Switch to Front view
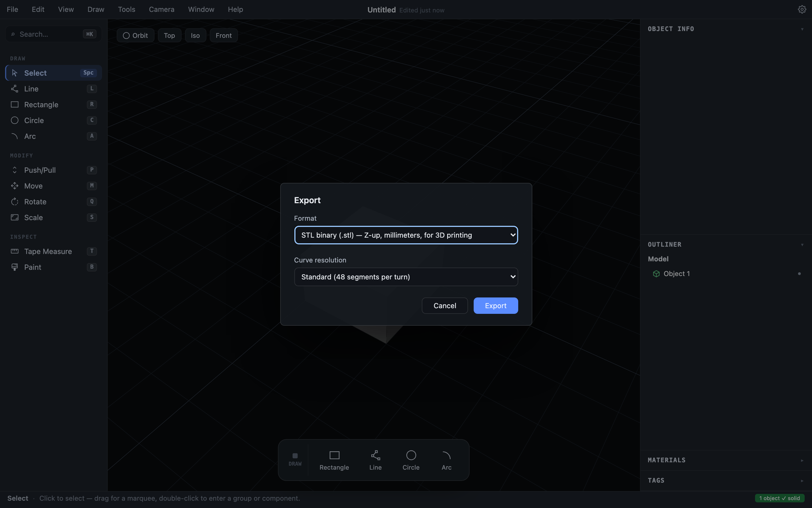The image size is (812, 508). (224, 36)
